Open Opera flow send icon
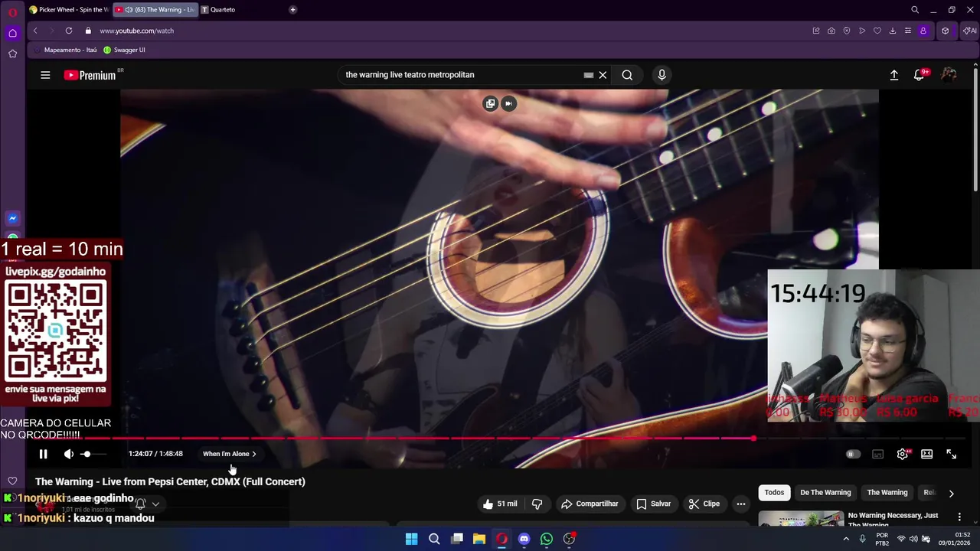Image resolution: width=980 pixels, height=551 pixels. [x=862, y=31]
